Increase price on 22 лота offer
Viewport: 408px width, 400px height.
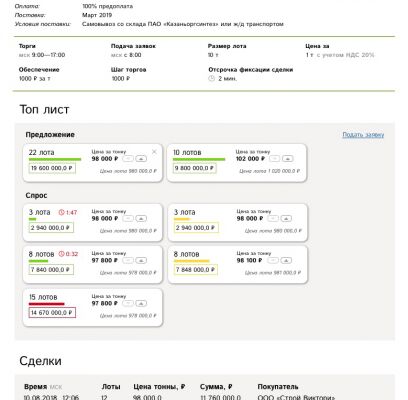coord(141,159)
